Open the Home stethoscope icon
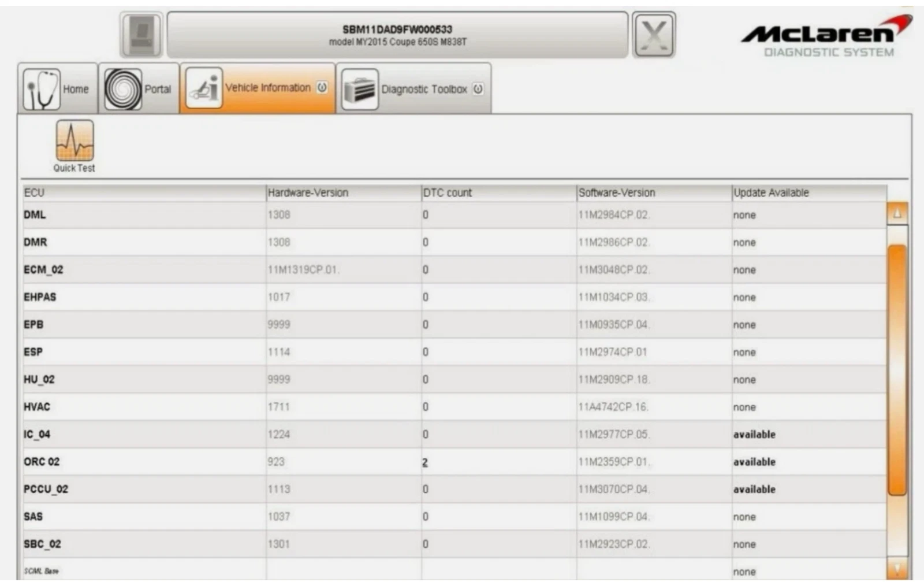This screenshot has width=924, height=582. pos(41,90)
